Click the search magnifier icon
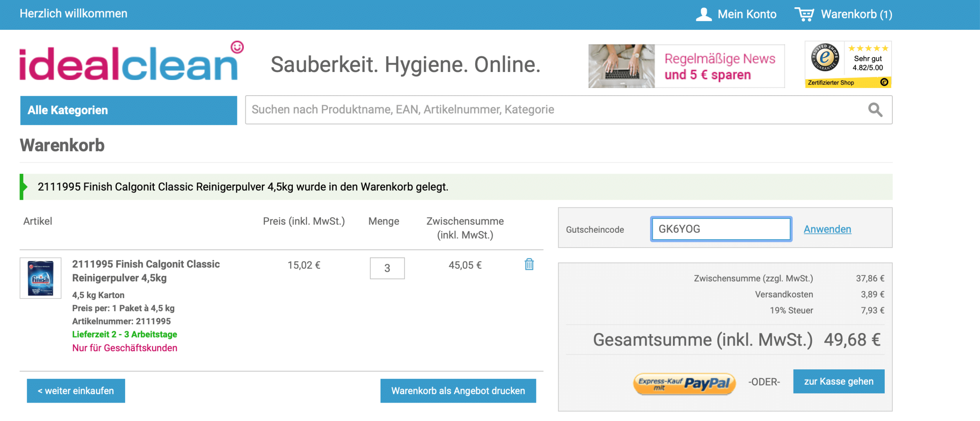This screenshot has height=421, width=980. click(x=875, y=110)
